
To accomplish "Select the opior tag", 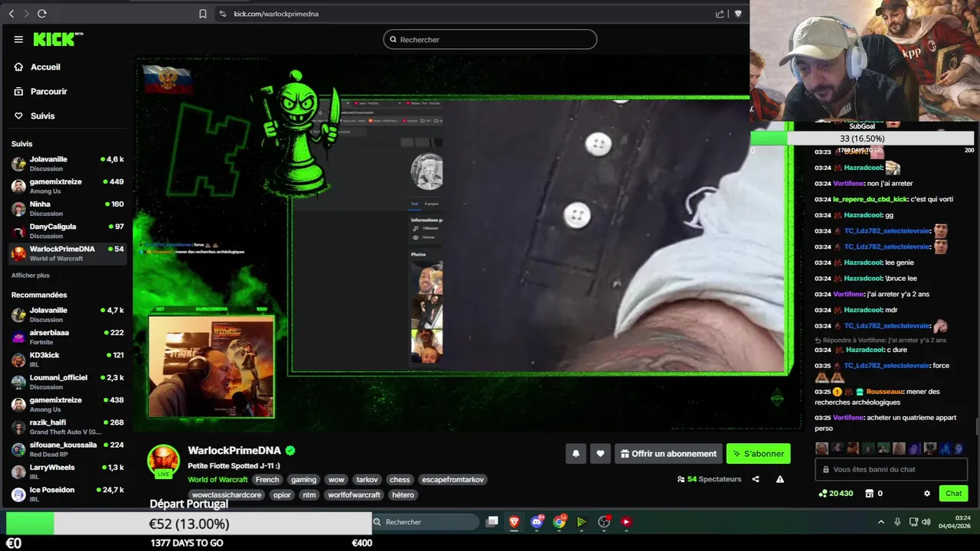I will [282, 495].
